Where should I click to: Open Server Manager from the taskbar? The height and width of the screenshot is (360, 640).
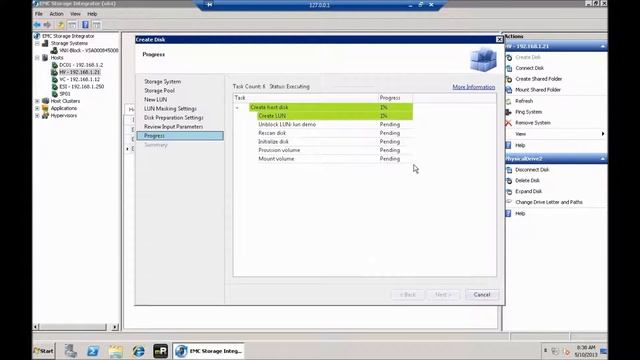[70, 351]
